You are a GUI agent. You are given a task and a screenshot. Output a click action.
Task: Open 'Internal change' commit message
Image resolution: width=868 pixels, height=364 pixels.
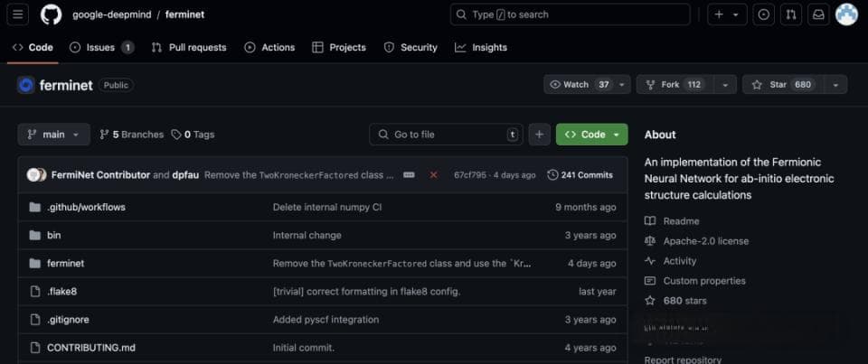pos(307,235)
